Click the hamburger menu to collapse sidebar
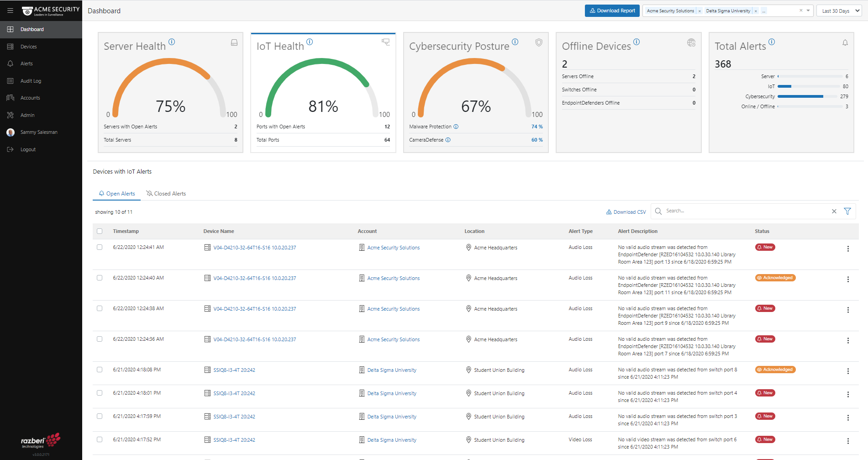868x460 pixels. [x=10, y=10]
